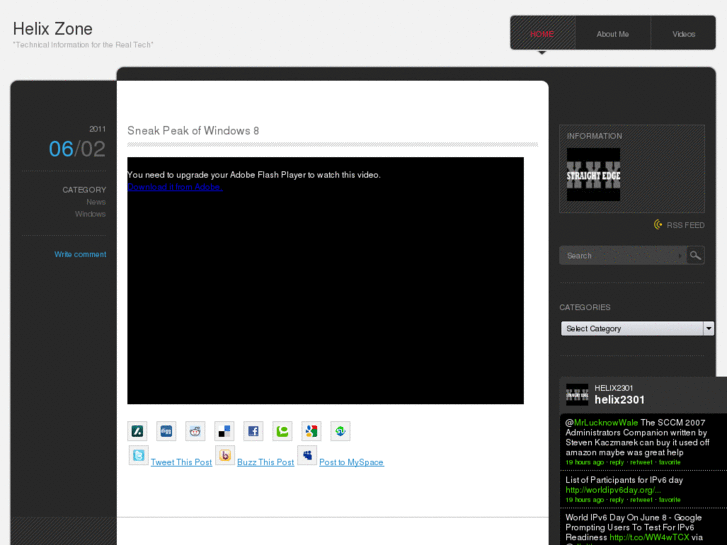Open the Videos menu item
The image size is (727, 545).
pyautogui.click(x=683, y=34)
